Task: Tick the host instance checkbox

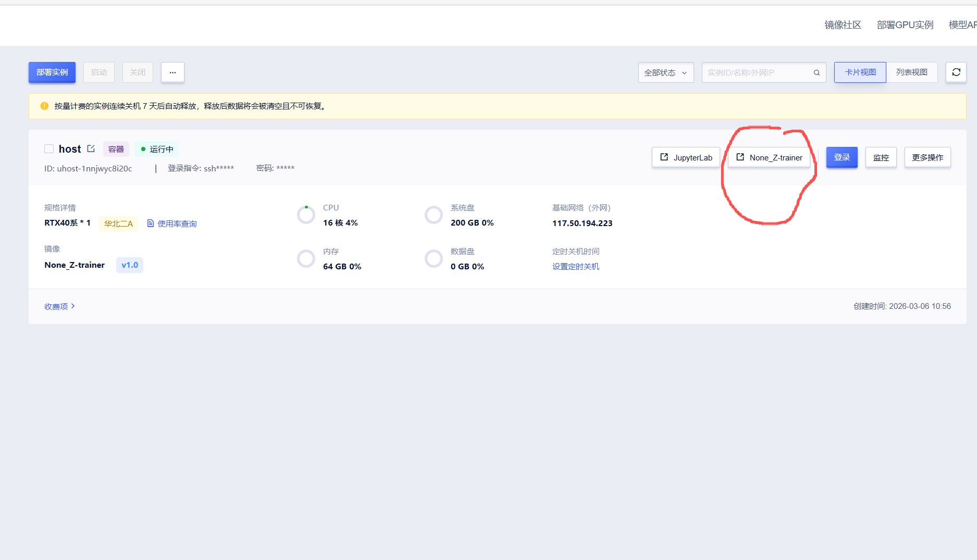Action: pyautogui.click(x=49, y=149)
